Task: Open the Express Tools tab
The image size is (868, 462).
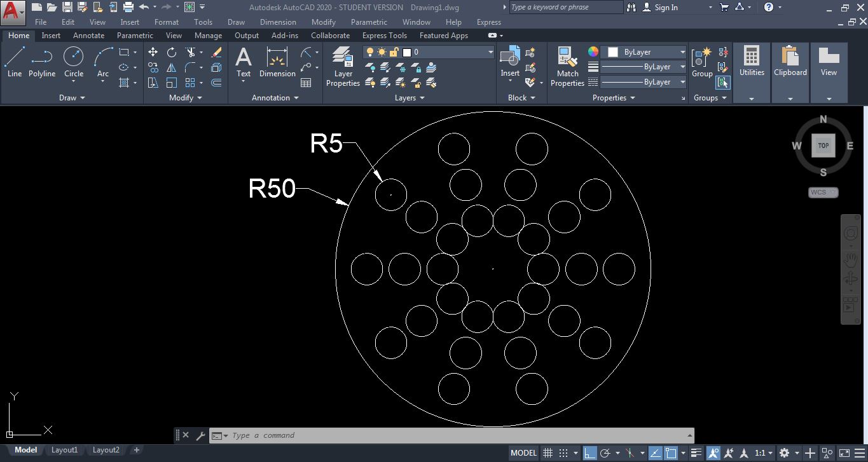Action: point(384,35)
